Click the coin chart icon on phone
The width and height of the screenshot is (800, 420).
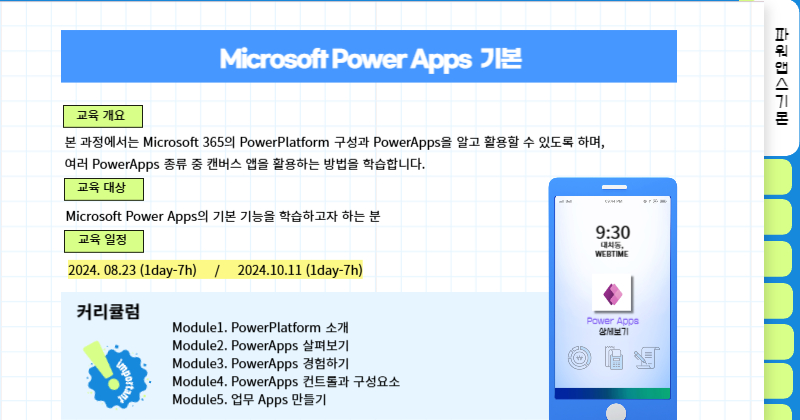click(580, 358)
